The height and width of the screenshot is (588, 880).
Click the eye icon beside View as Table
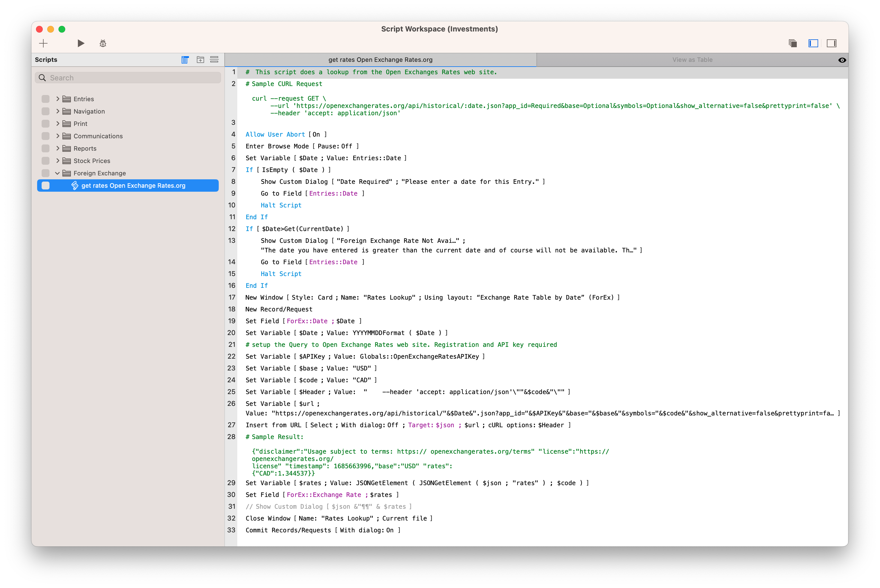pos(842,60)
